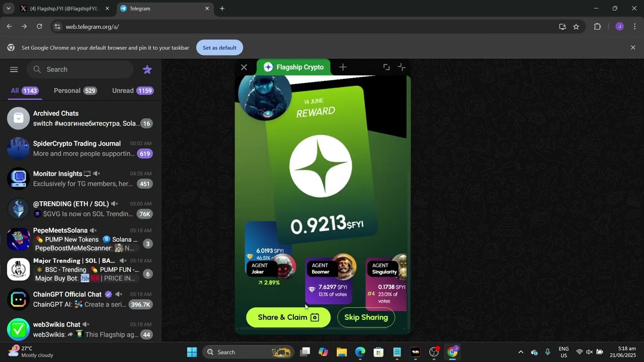Click the Share & Claim button
The width and height of the screenshot is (644, 362).
point(288,317)
